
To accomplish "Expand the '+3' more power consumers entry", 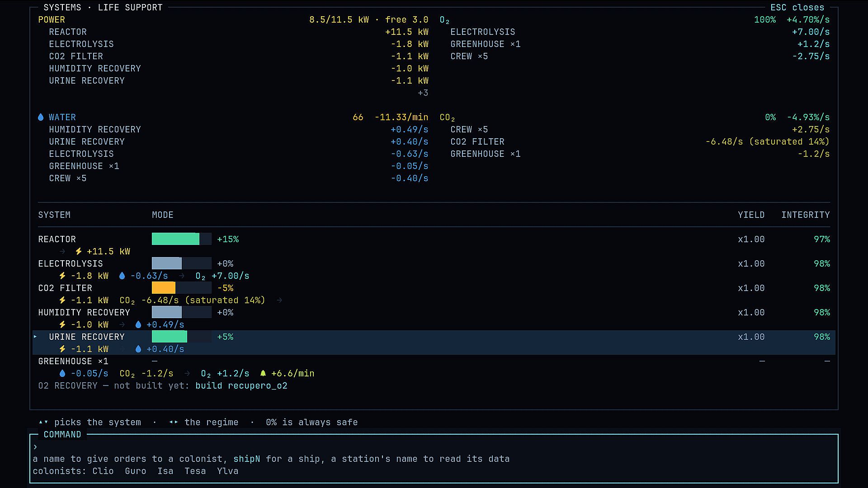I will pyautogui.click(x=423, y=93).
